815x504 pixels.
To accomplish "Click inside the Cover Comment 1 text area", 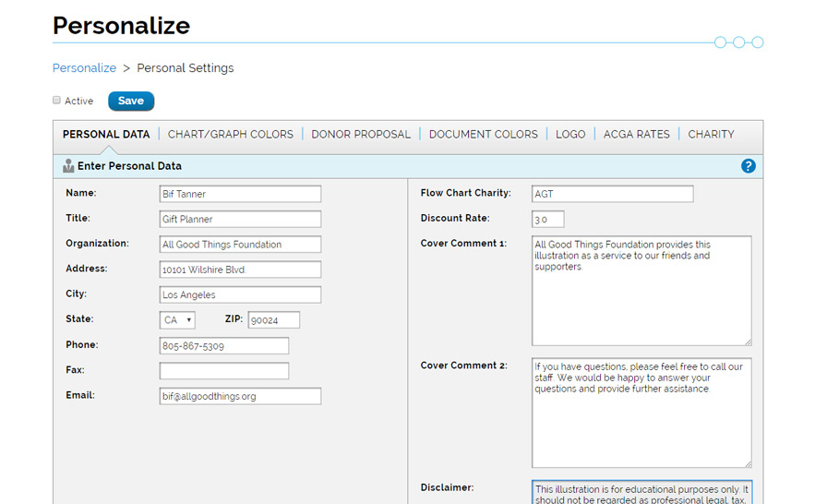I will 641,291.
